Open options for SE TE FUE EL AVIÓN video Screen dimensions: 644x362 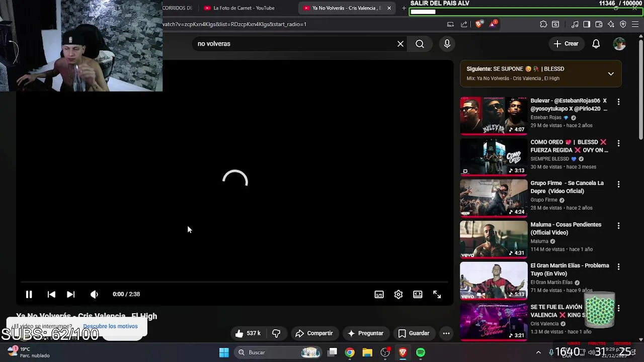click(618, 308)
